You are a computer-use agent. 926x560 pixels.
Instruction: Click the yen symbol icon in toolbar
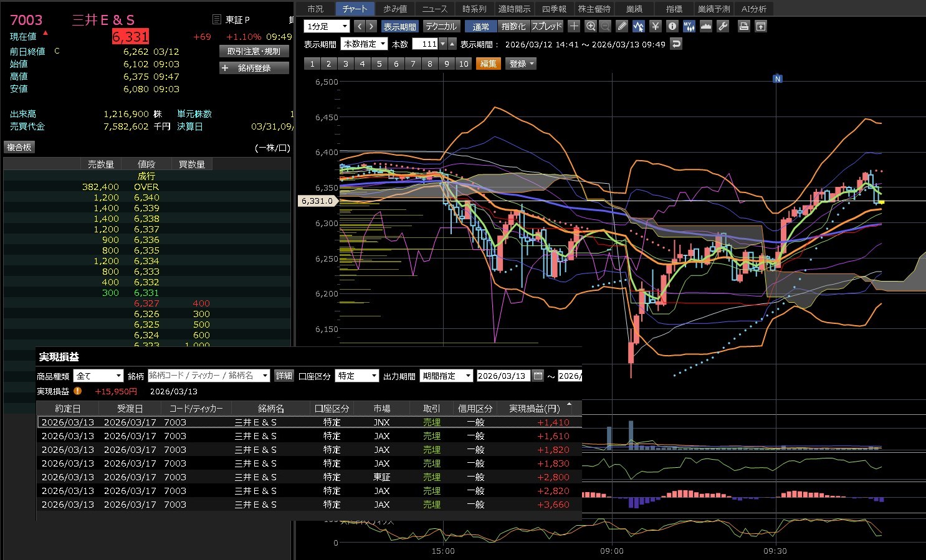tap(655, 26)
